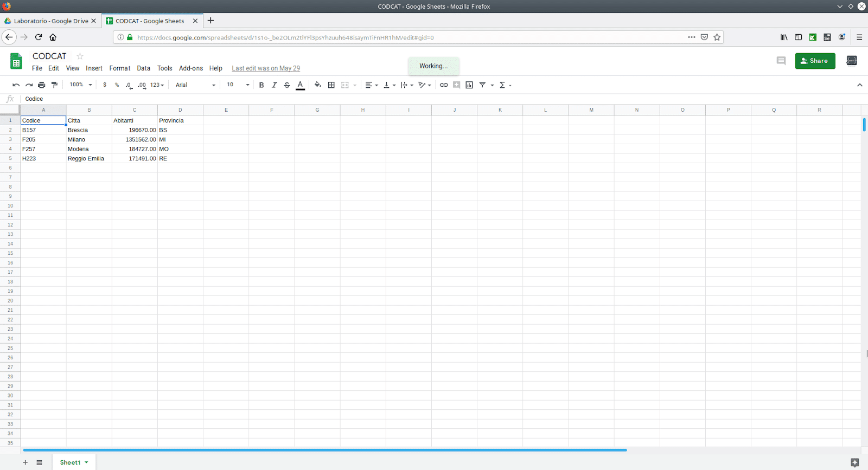Open the Edit menu
This screenshot has height=470, width=868.
tap(54, 68)
